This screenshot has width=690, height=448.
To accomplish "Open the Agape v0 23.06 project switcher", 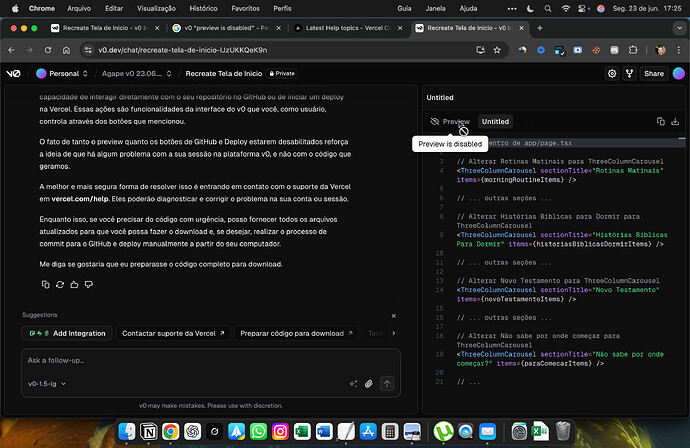I will pyautogui.click(x=136, y=73).
